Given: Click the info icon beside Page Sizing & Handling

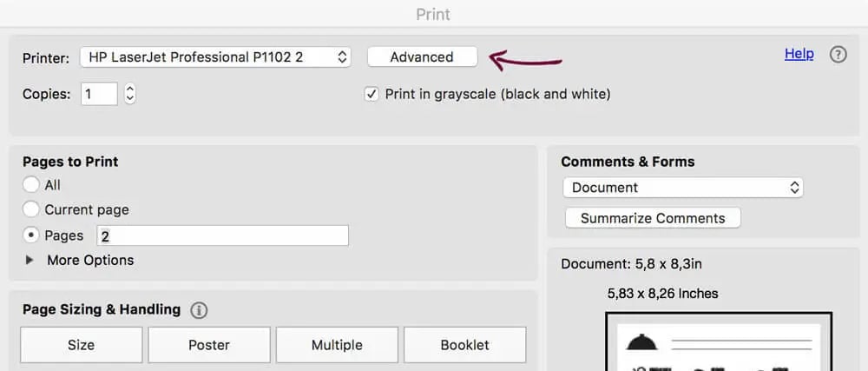Looking at the screenshot, I should [199, 310].
